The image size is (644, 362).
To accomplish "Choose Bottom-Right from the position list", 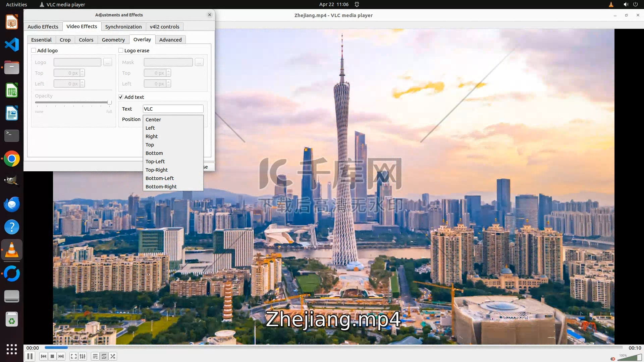I will pos(161,187).
